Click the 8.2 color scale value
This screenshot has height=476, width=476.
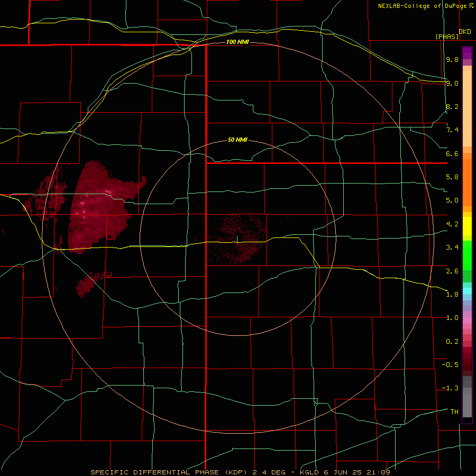[x=452, y=106]
